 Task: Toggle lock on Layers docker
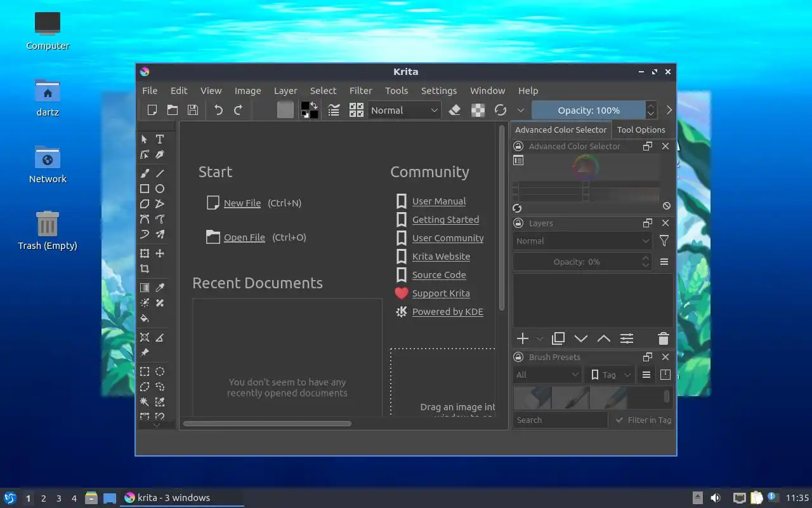pyautogui.click(x=518, y=223)
